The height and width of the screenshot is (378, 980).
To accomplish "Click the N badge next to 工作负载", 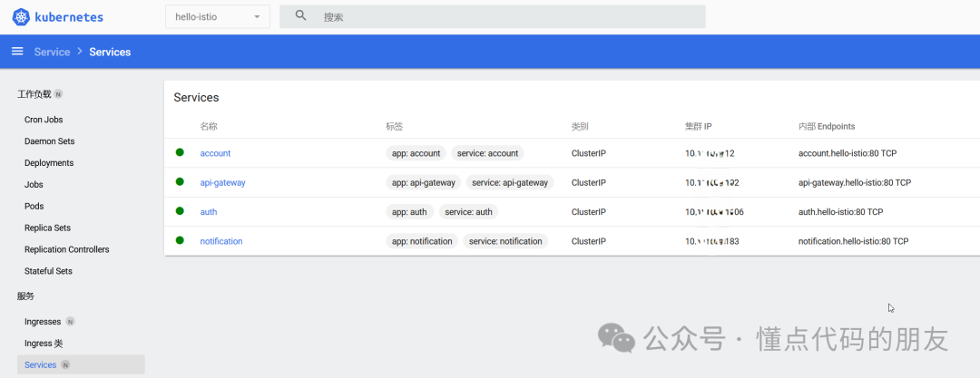I will pos(58,94).
